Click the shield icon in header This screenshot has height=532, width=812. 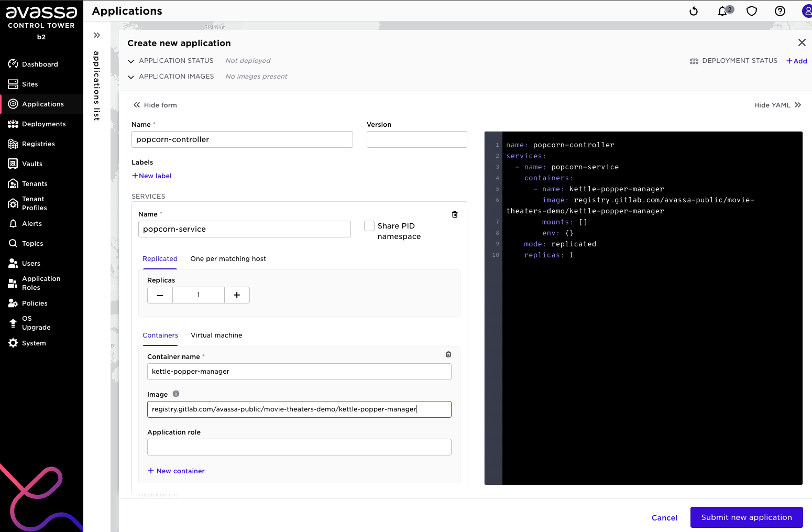(752, 11)
